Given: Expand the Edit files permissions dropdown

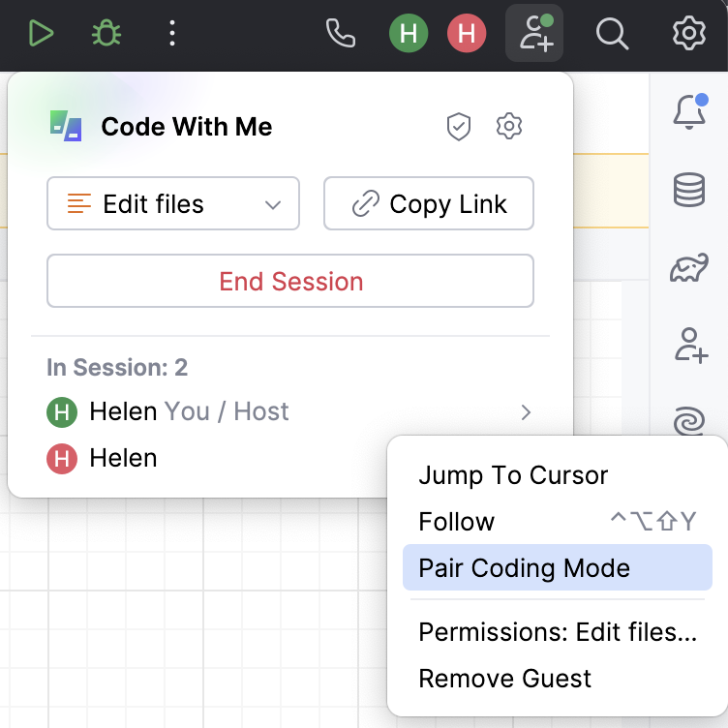Looking at the screenshot, I should pos(173,204).
